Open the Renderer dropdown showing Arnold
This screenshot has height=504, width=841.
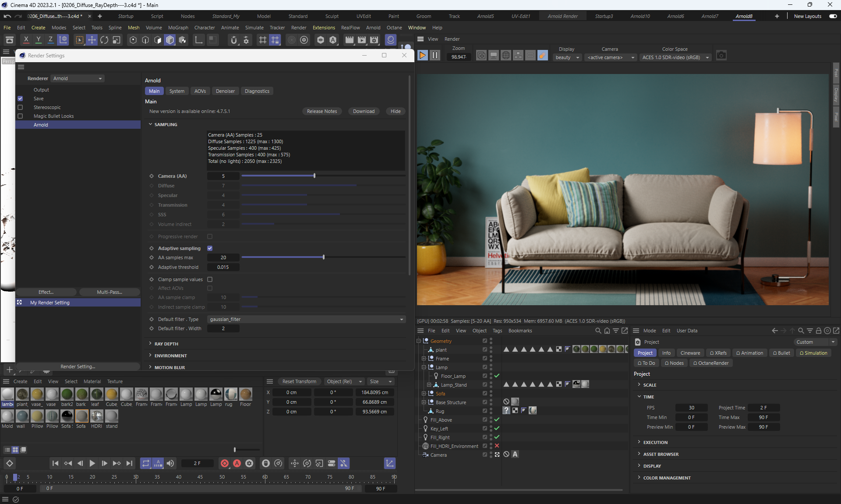(x=78, y=78)
